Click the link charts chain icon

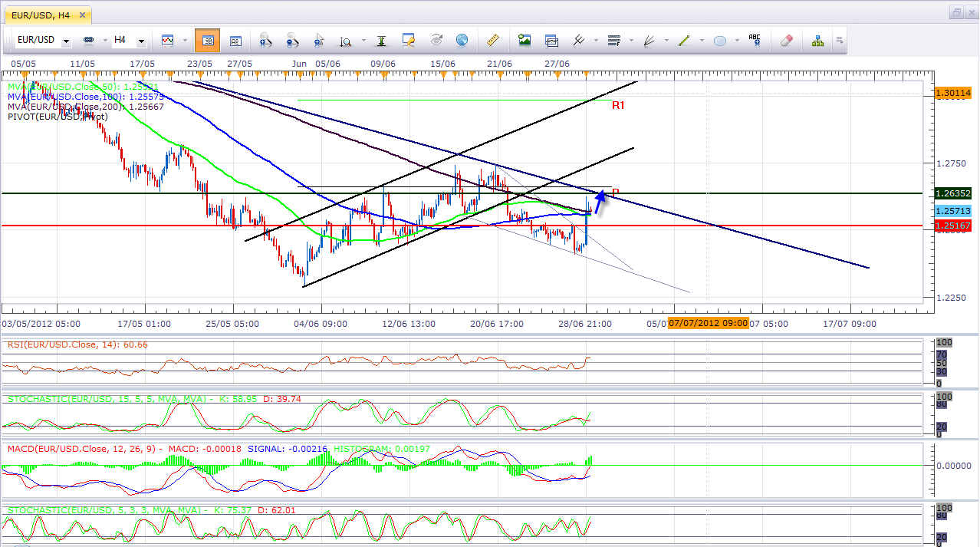[88, 40]
